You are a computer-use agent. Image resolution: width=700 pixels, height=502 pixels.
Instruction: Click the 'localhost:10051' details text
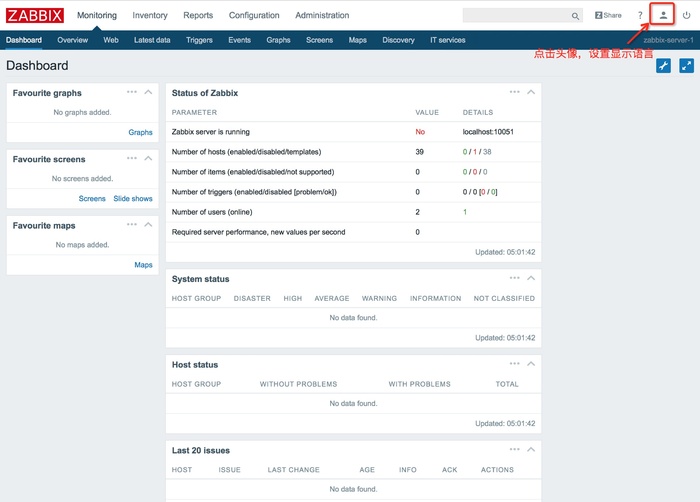488,132
